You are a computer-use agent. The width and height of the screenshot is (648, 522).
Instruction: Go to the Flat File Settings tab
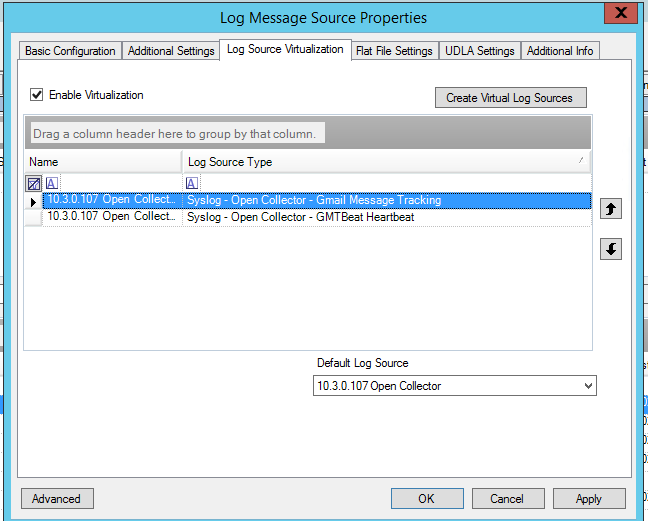click(x=394, y=51)
